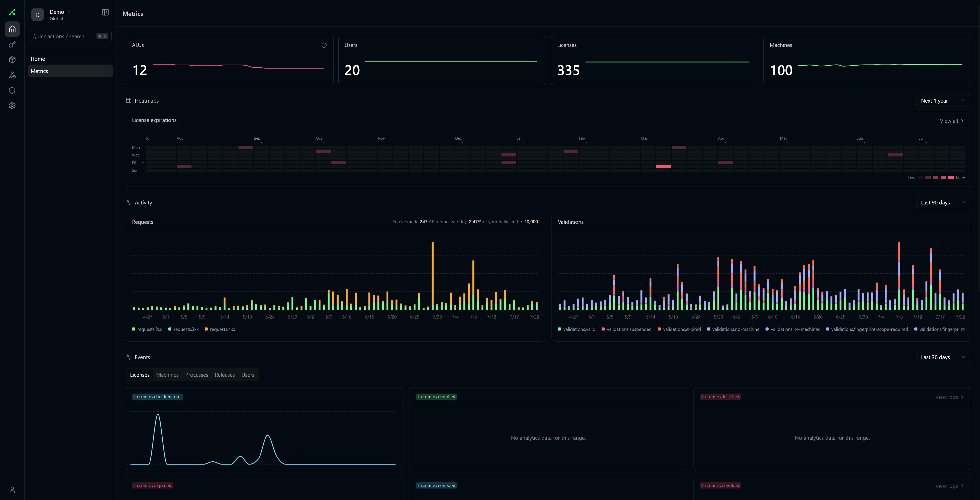Switch to the Users events tab

click(248, 375)
